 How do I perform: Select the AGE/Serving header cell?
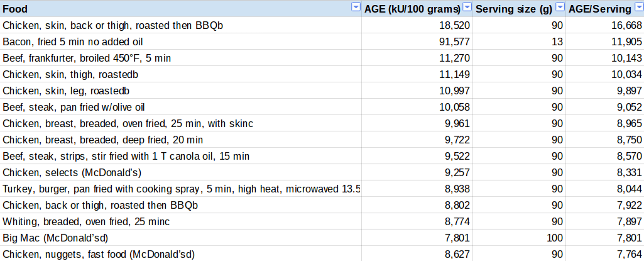click(604, 9)
